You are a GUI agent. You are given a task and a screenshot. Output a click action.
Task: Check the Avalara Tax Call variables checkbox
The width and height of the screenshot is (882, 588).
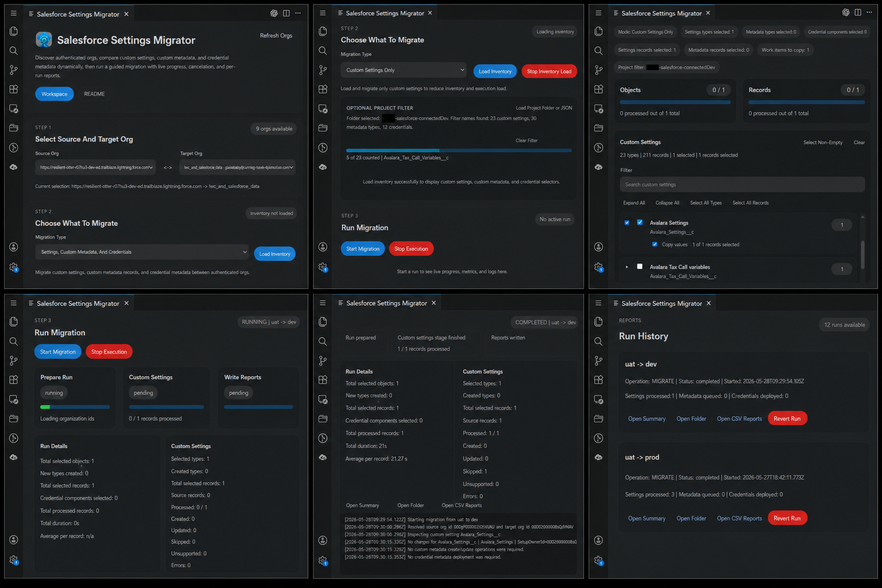pos(640,266)
